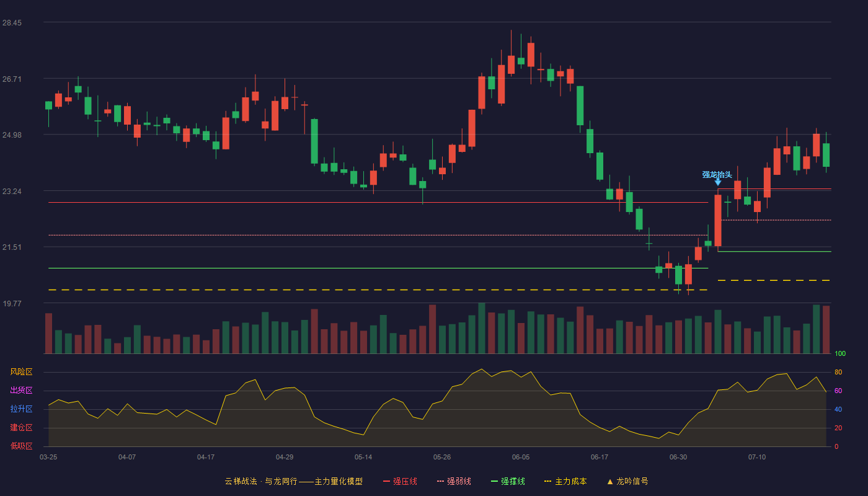The width and height of the screenshot is (868, 496).
Task: Select the 建仓区 zone label
Action: (21, 428)
